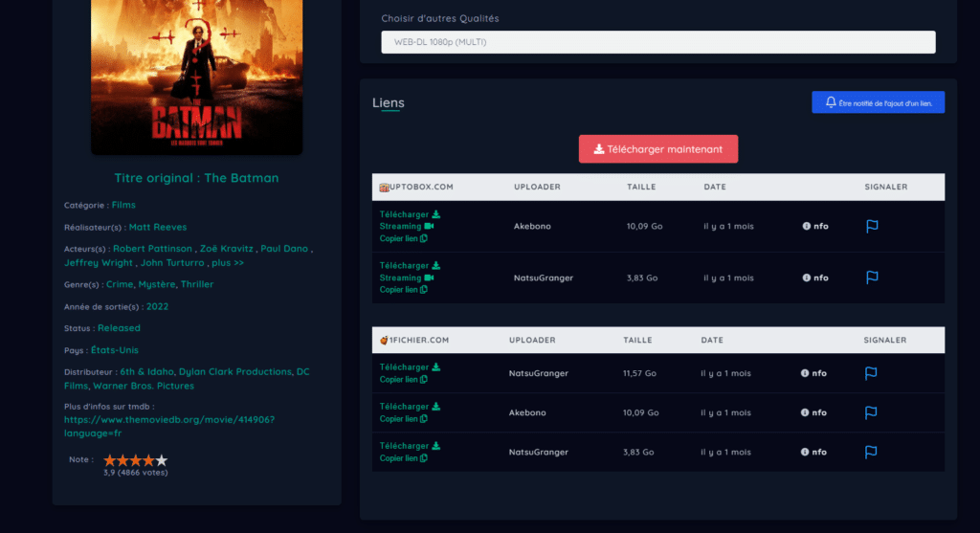The width and height of the screenshot is (980, 533).
Task: Open nfo for 1fichier 11,57 Go row
Action: tap(813, 373)
